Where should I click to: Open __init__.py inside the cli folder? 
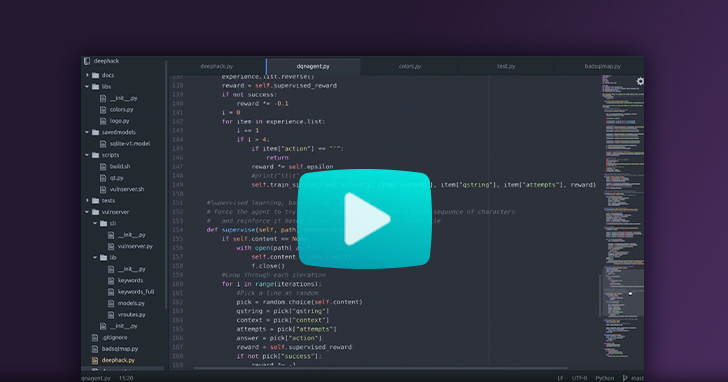pyautogui.click(x=131, y=235)
